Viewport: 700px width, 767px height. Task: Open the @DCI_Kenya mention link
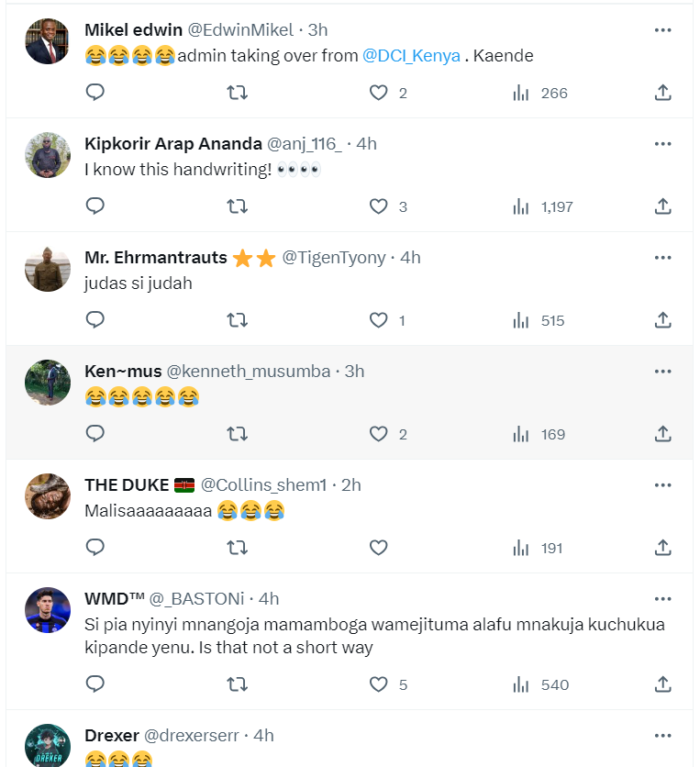[412, 56]
